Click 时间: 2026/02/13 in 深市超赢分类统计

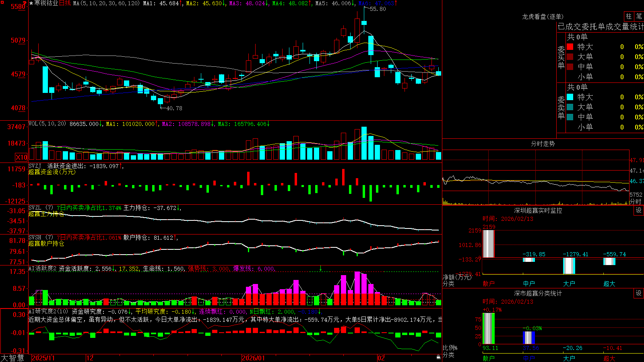508,302
